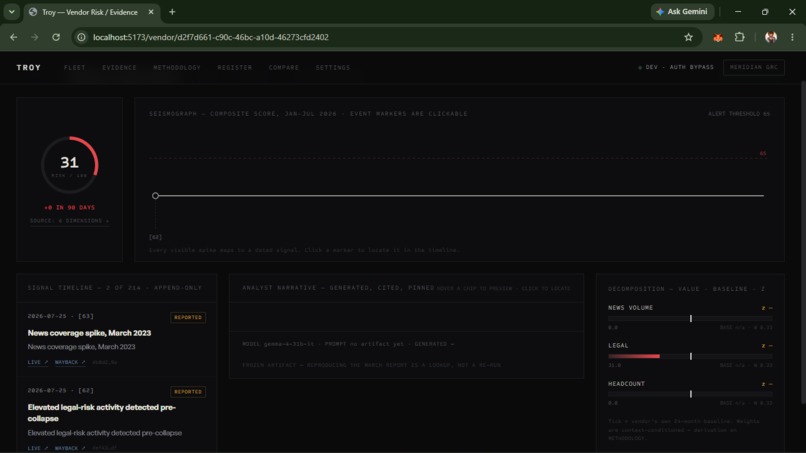806x453 pixels.
Task: Click the Decomposition panel header
Action: [x=687, y=289]
